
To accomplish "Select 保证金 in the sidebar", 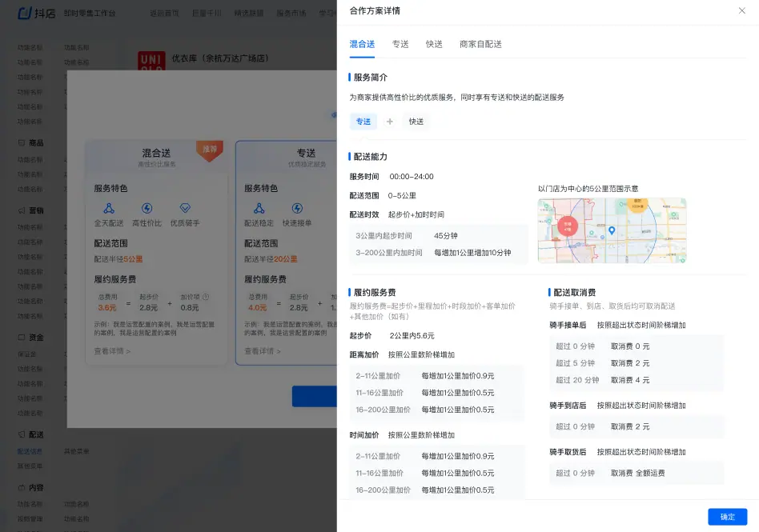I will tap(26, 354).
